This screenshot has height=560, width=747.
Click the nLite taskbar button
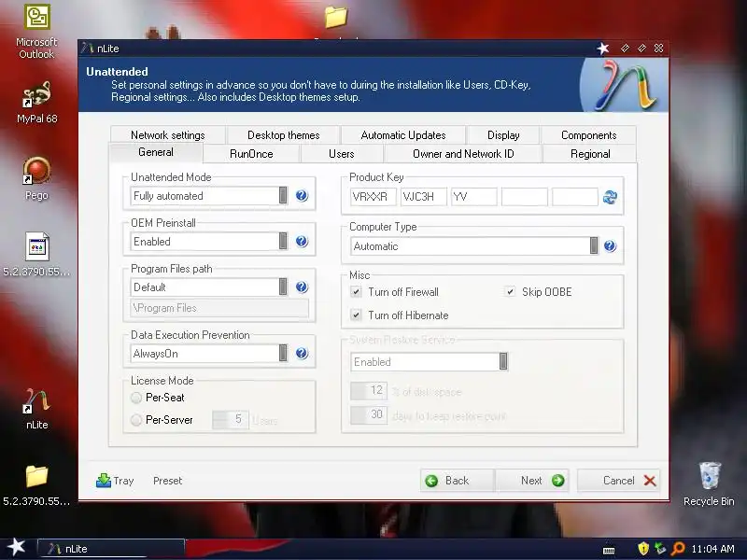110,549
